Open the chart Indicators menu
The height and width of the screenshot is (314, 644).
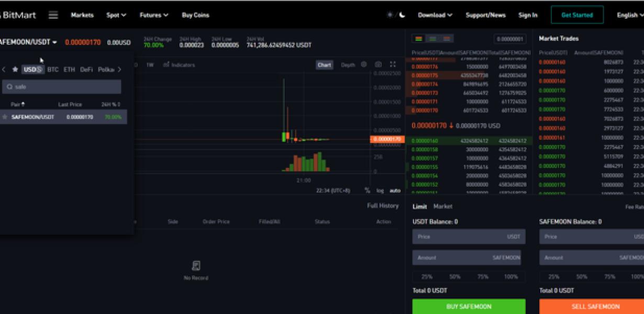(x=179, y=65)
